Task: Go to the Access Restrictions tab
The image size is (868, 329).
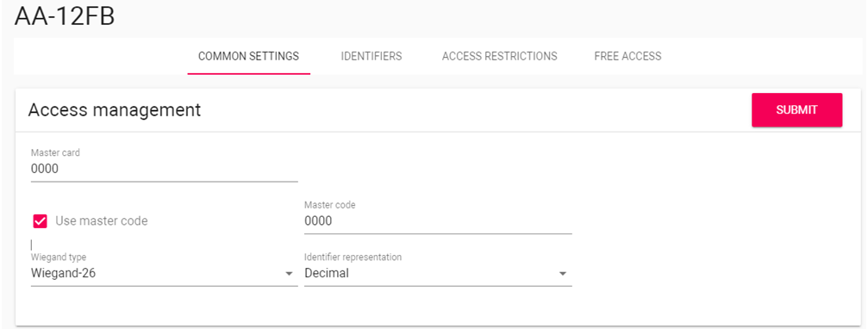Action: tap(499, 56)
